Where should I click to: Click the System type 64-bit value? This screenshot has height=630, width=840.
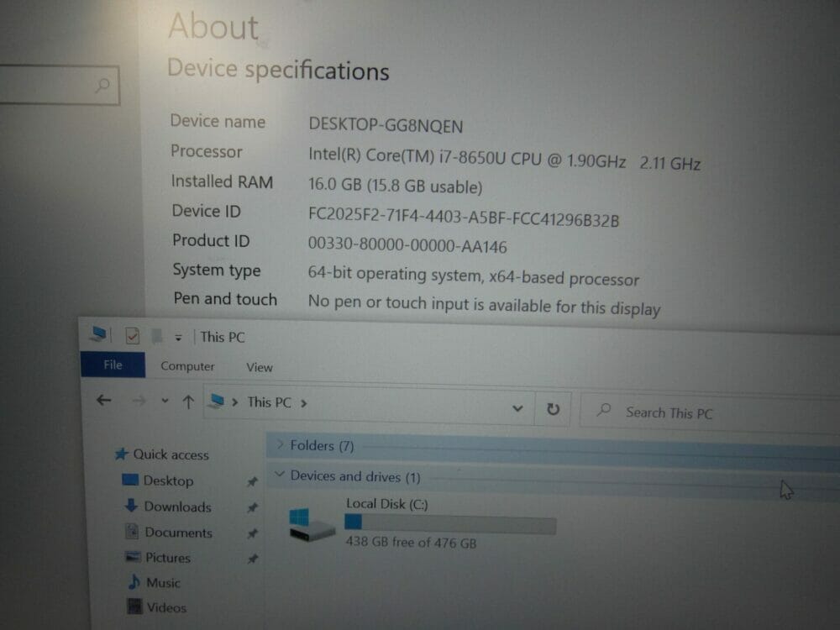click(474, 276)
